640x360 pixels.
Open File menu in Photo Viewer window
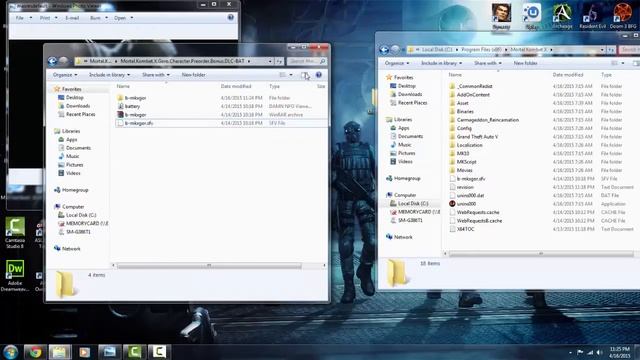coord(24,18)
